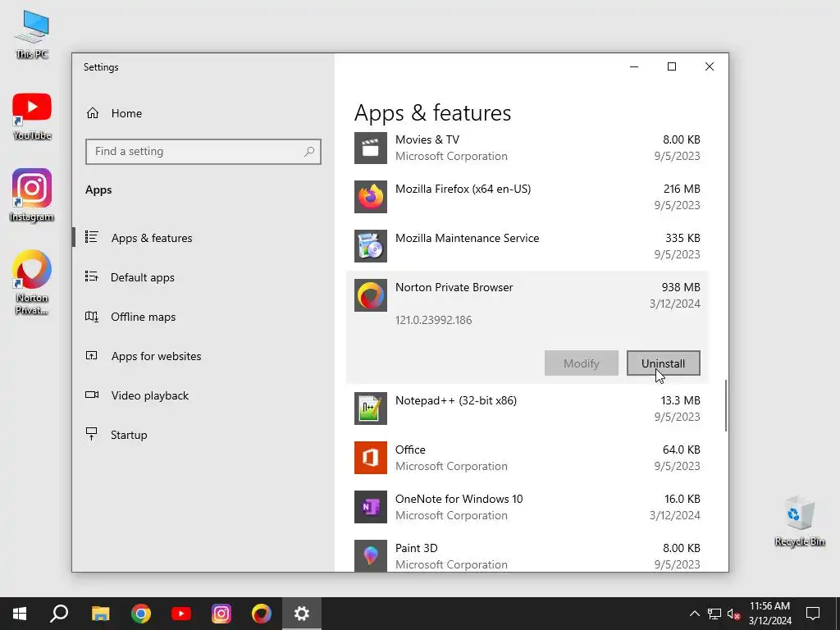840x630 pixels.
Task: Close the Settings window
Action: click(x=710, y=66)
